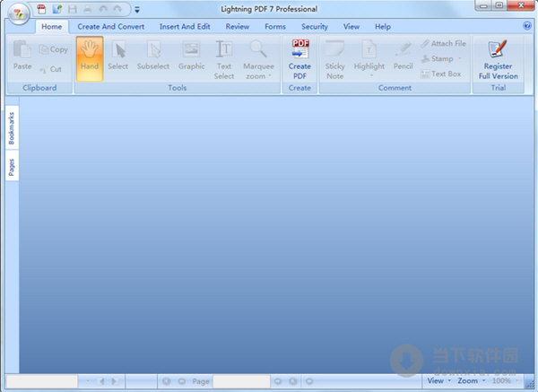538x392 pixels.
Task: Click the Stamp tool
Action: [x=438, y=58]
